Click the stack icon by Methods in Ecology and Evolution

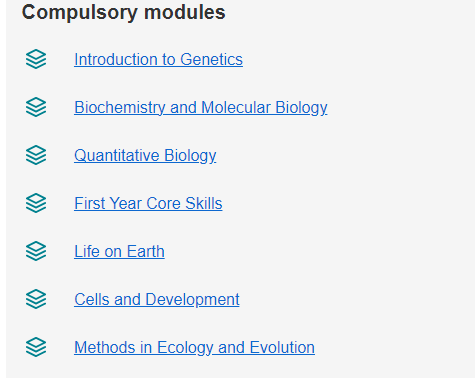pos(36,347)
